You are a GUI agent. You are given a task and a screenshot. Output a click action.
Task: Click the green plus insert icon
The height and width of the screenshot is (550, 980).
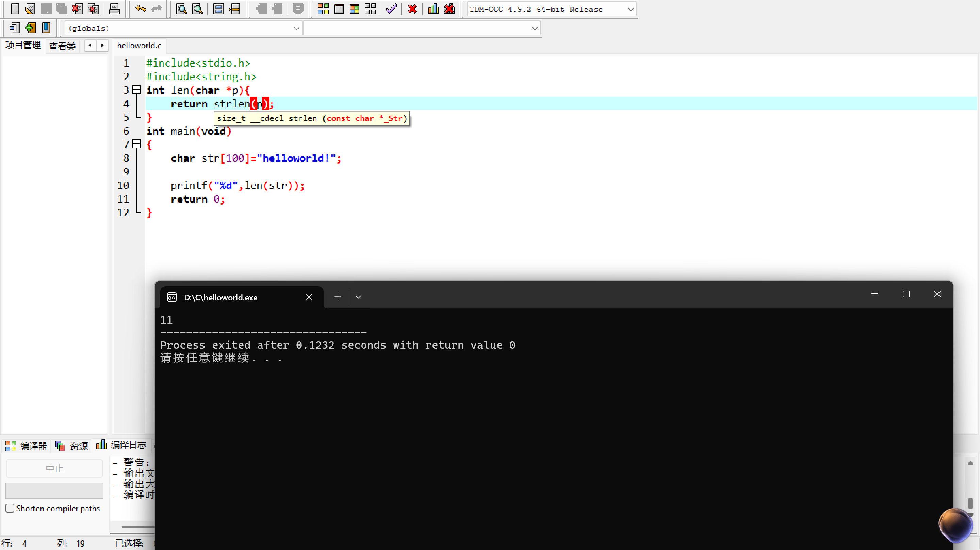coord(30,28)
